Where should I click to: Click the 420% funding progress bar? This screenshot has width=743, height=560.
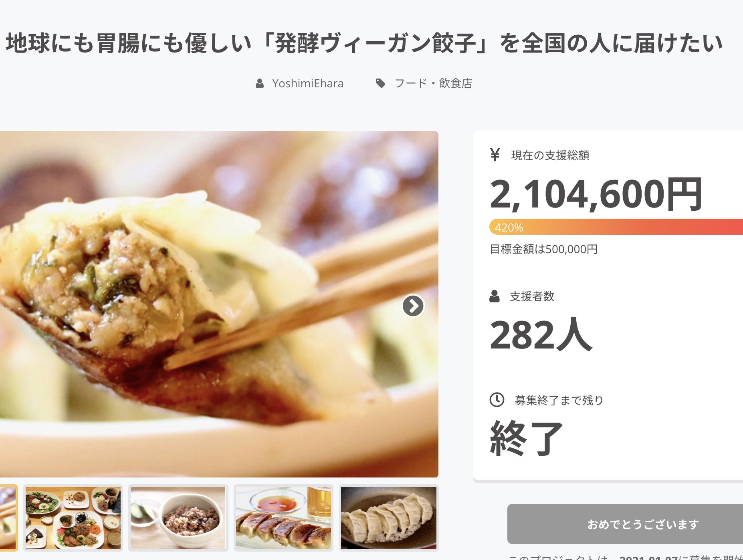[616, 227]
